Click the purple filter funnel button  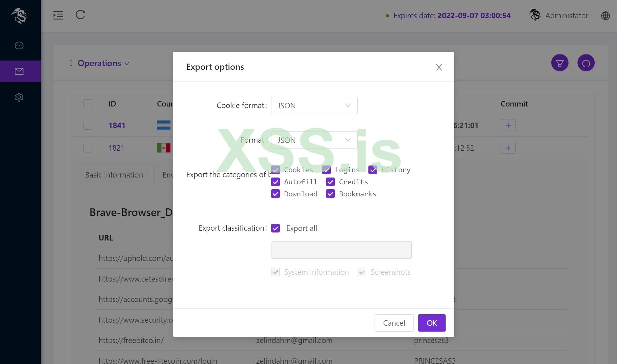click(x=560, y=63)
